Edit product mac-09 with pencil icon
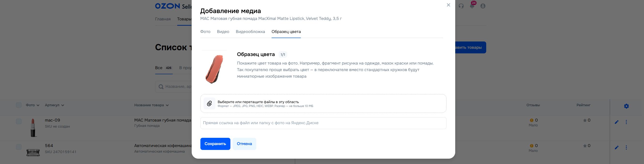 pyautogui.click(x=616, y=122)
